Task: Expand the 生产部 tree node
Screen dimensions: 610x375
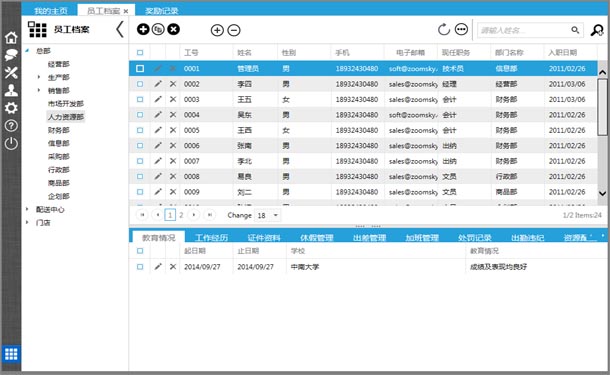Action: pyautogui.click(x=39, y=77)
